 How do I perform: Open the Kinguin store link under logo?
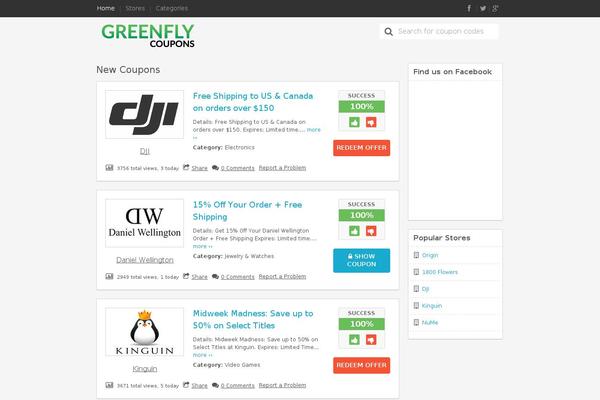pos(145,369)
